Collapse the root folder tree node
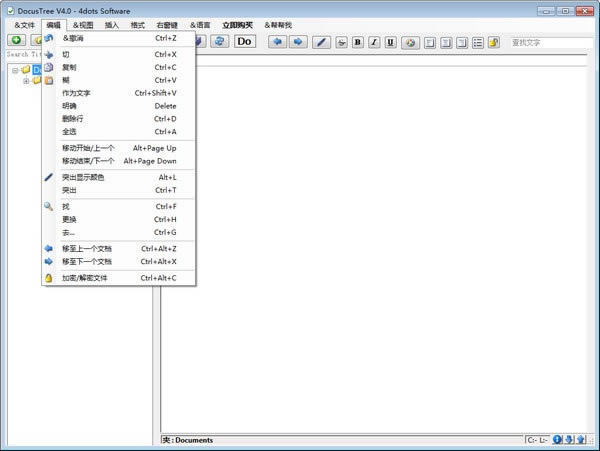The image size is (600, 451). pyautogui.click(x=15, y=70)
